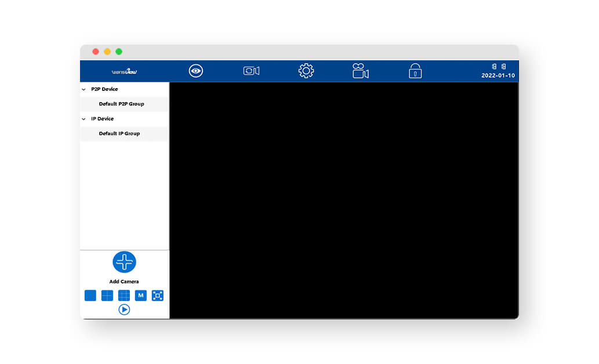
Task: Close the window with red button
Action: pos(96,52)
